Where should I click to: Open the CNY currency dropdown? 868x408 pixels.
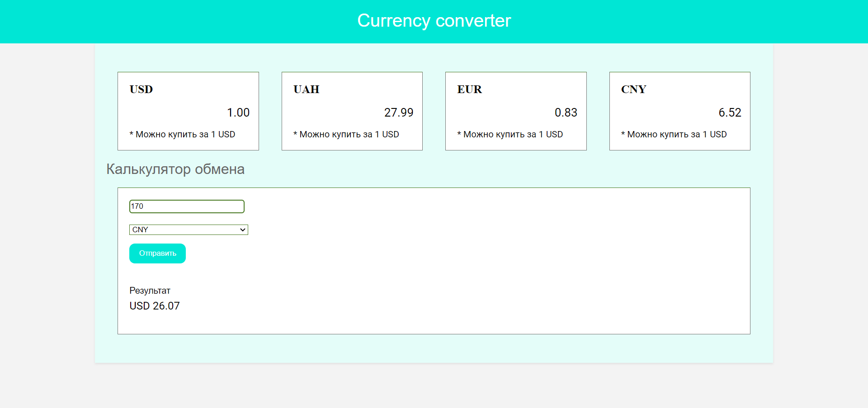click(x=189, y=230)
